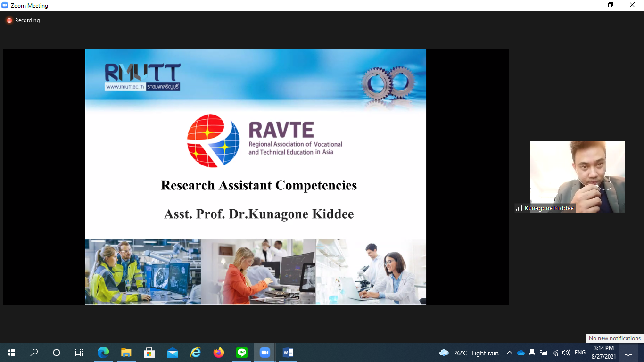Open taskbar Search magnifier
This screenshot has width=644, height=362.
tap(34, 353)
